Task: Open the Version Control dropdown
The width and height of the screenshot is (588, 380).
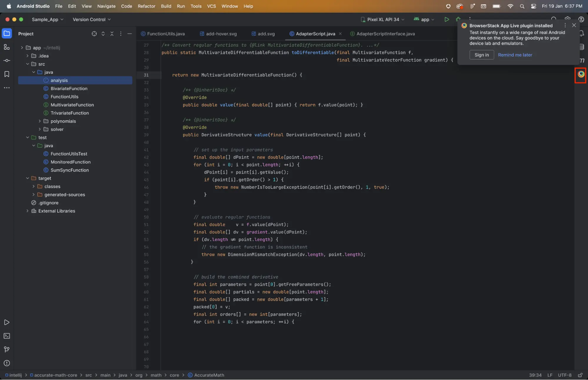Action: [x=91, y=19]
